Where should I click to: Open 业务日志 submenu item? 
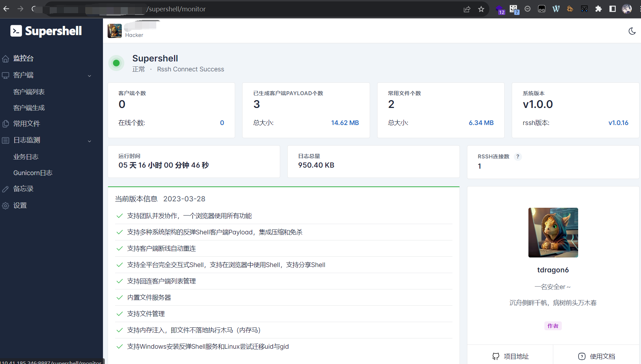pos(26,157)
